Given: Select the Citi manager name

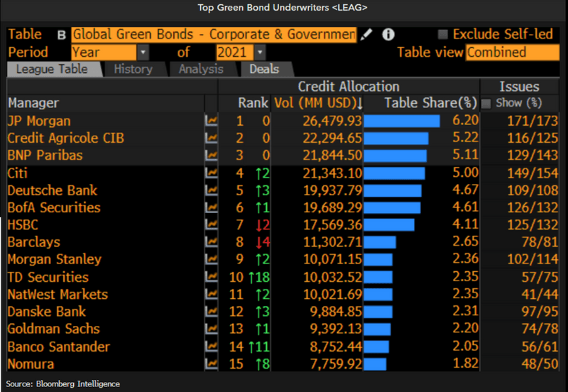Looking at the screenshot, I should point(17,173).
